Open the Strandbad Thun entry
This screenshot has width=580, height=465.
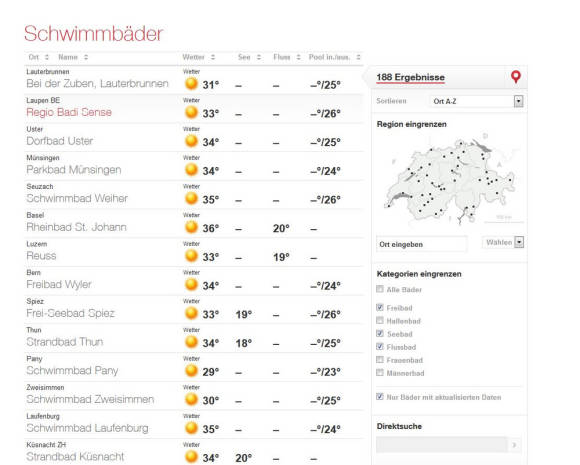pyautogui.click(x=65, y=341)
